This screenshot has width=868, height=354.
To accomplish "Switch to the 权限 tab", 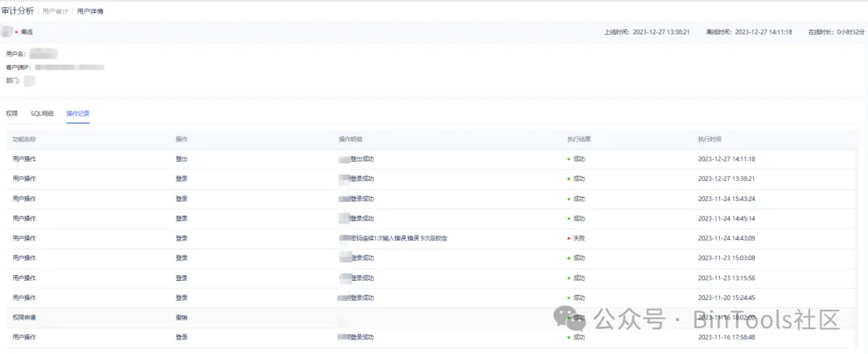I will (x=11, y=113).
